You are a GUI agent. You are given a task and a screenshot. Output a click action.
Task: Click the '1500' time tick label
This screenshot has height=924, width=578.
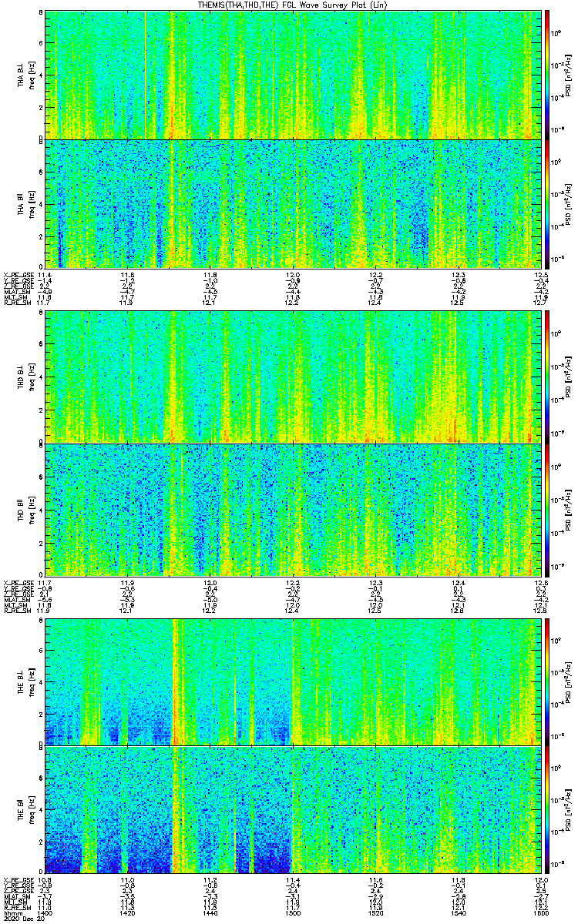(293, 913)
